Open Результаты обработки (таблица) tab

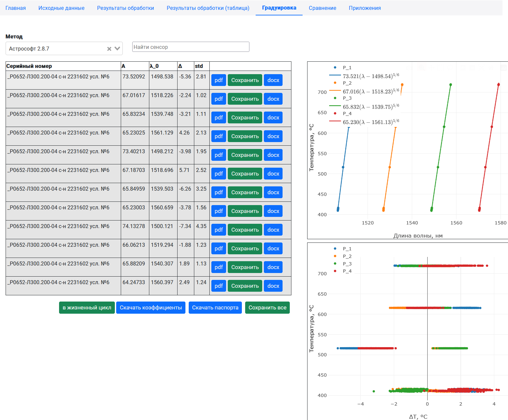click(x=208, y=8)
